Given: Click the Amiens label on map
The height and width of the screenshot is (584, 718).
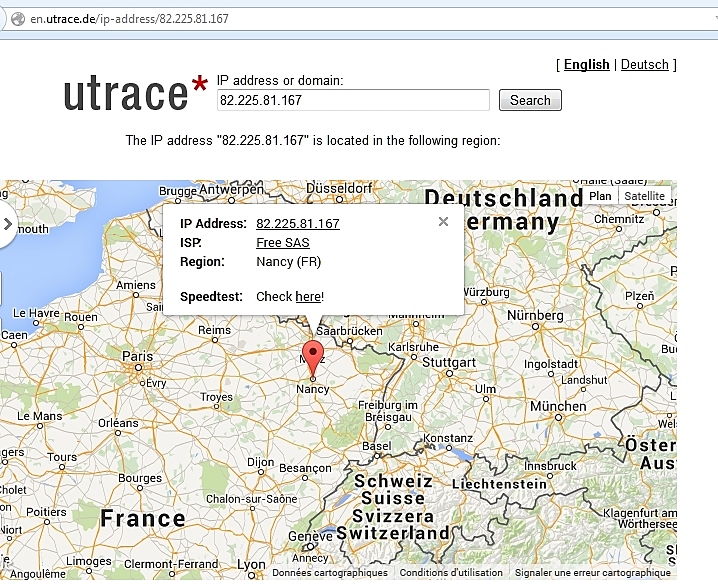Looking at the screenshot, I should click(x=136, y=285).
